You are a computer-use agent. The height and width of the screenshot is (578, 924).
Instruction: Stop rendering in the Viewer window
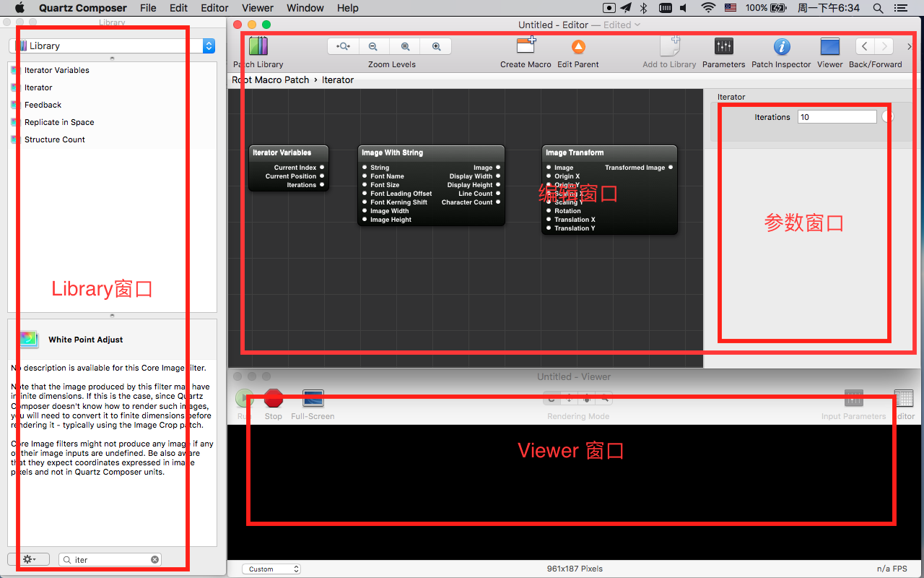(x=274, y=398)
